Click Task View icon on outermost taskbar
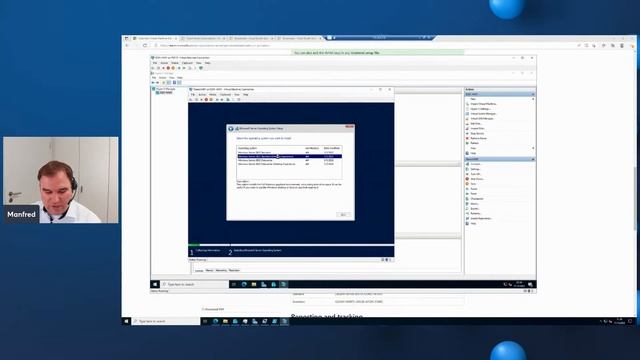Viewport: 640px width, 360px height. 205,321
